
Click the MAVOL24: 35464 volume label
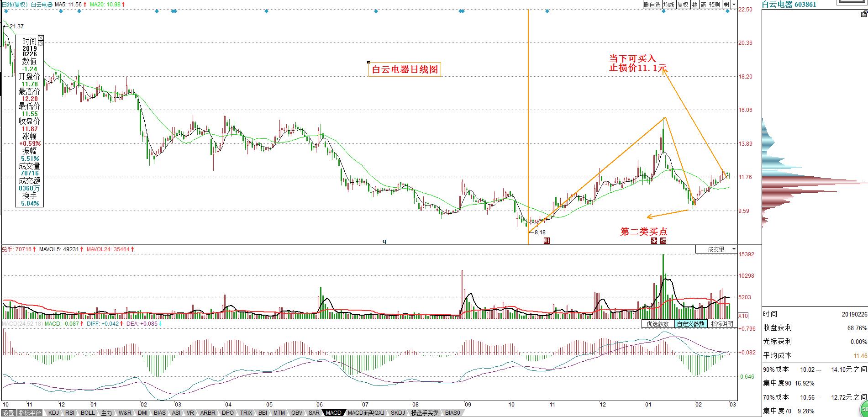[x=108, y=249]
